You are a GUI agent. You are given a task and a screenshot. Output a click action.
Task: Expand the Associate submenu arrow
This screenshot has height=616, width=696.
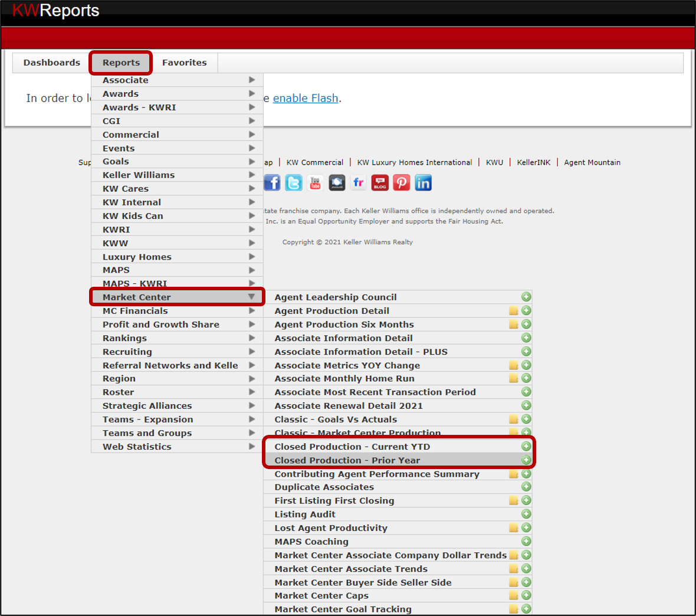coord(252,80)
